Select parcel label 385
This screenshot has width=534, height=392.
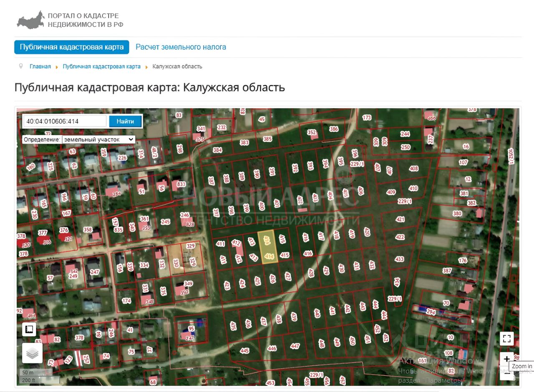pyautogui.click(x=267, y=139)
